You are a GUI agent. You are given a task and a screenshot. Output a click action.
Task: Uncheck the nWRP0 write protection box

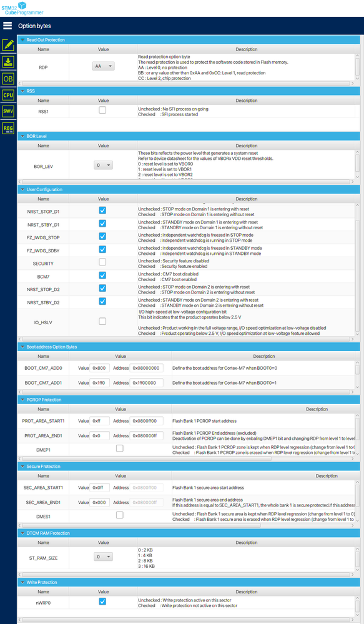click(x=102, y=602)
